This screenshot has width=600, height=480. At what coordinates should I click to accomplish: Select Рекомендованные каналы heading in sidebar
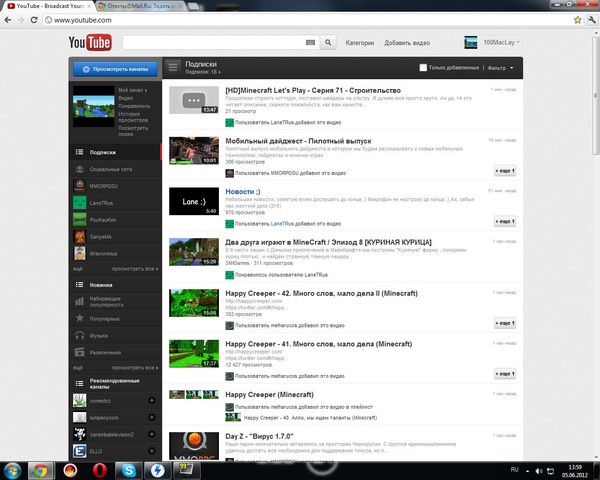pos(115,384)
